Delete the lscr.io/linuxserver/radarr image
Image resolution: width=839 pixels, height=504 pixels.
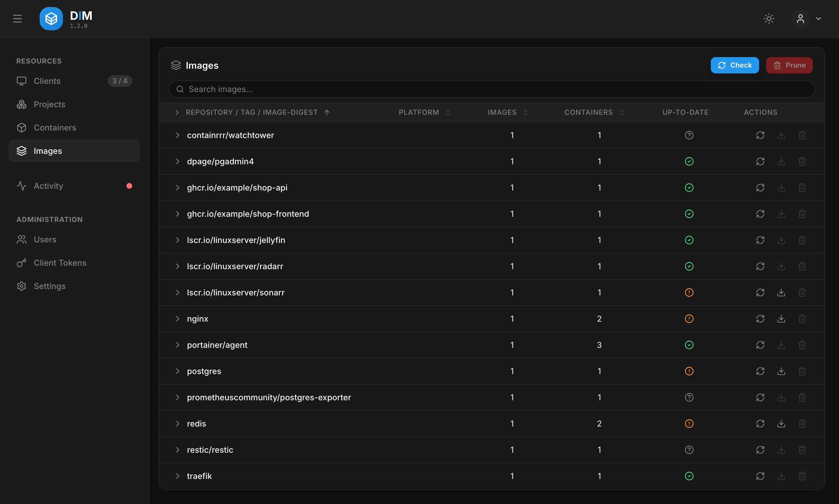(x=802, y=266)
